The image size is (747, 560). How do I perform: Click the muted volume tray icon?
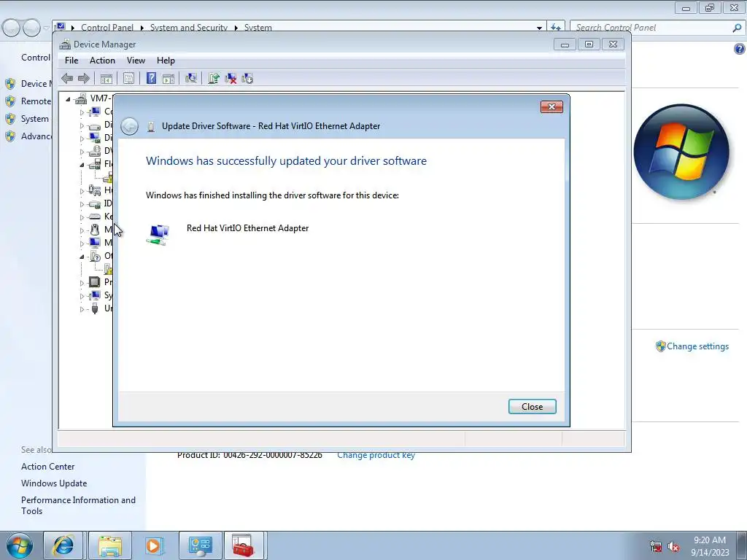point(673,547)
